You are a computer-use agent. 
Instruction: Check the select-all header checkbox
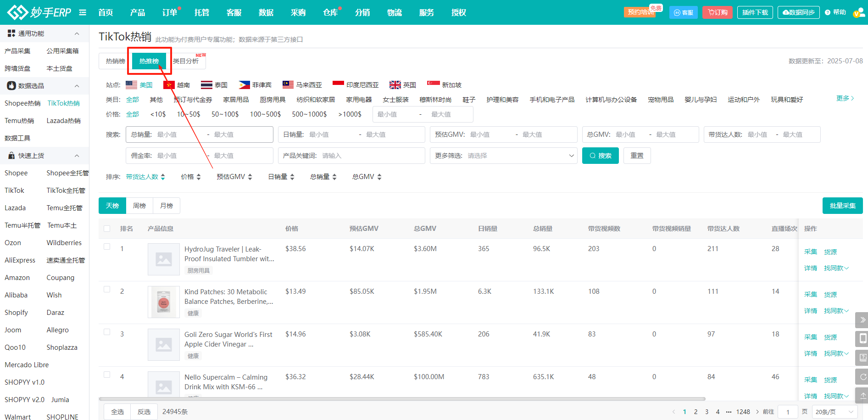[107, 229]
